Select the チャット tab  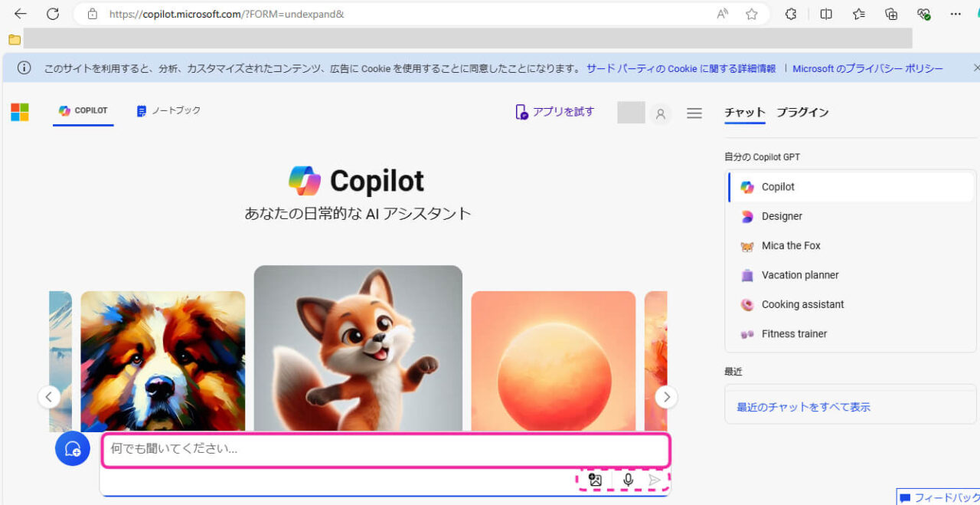point(745,113)
